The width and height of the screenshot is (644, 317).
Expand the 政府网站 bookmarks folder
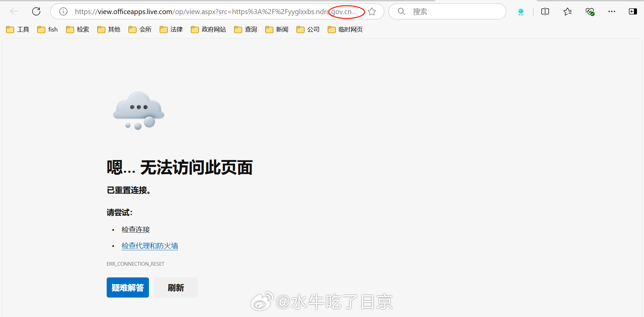(208, 30)
